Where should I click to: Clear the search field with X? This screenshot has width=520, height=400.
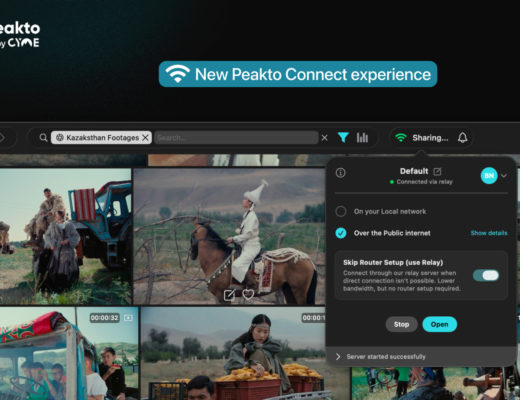point(324,137)
